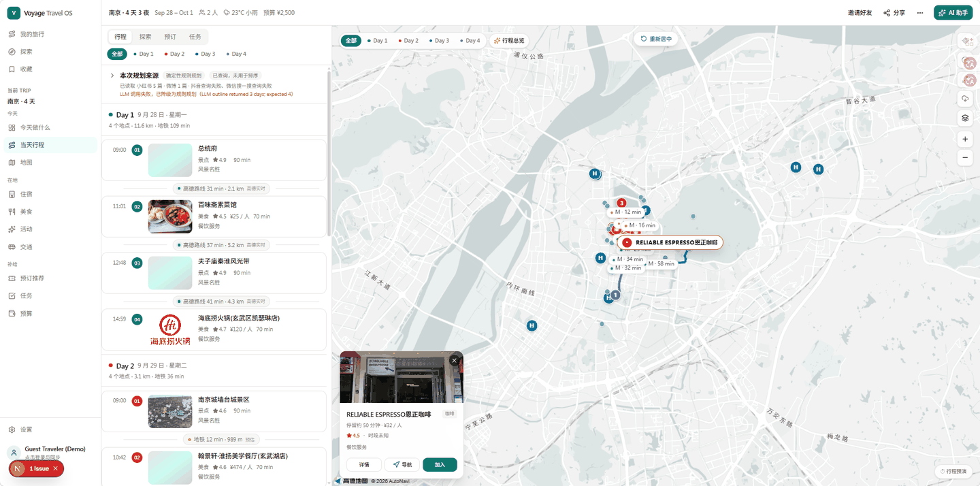Open 预算 budget in the sidebar
This screenshot has height=486, width=980.
point(50,314)
